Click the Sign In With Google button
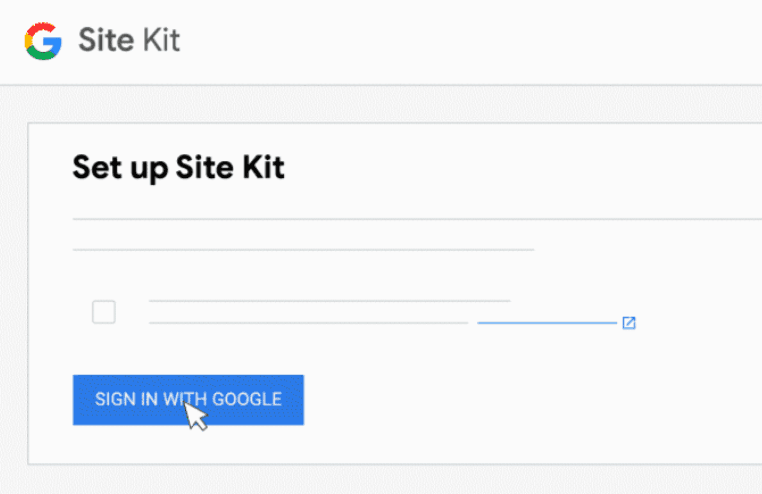762x494 pixels. [x=188, y=400]
